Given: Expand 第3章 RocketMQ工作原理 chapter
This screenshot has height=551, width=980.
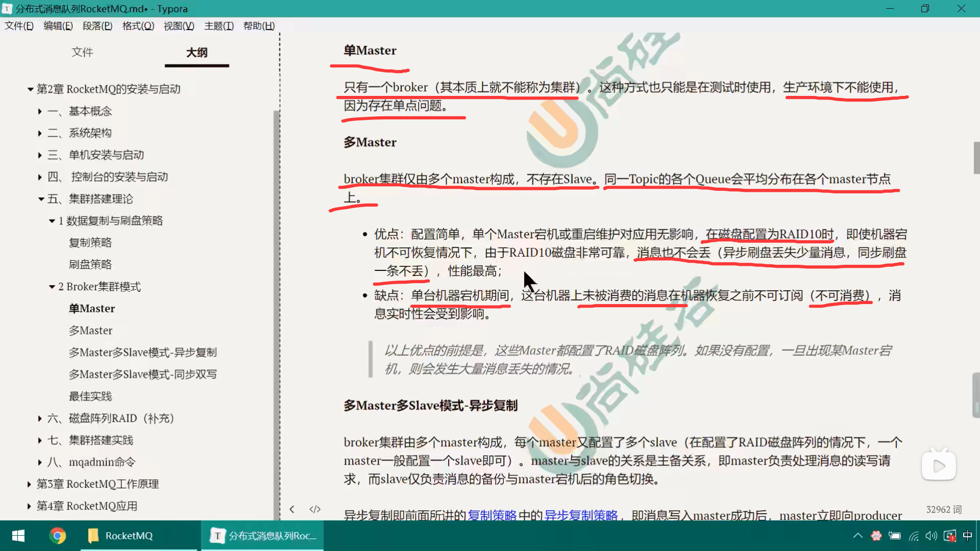Looking at the screenshot, I should pyautogui.click(x=29, y=484).
